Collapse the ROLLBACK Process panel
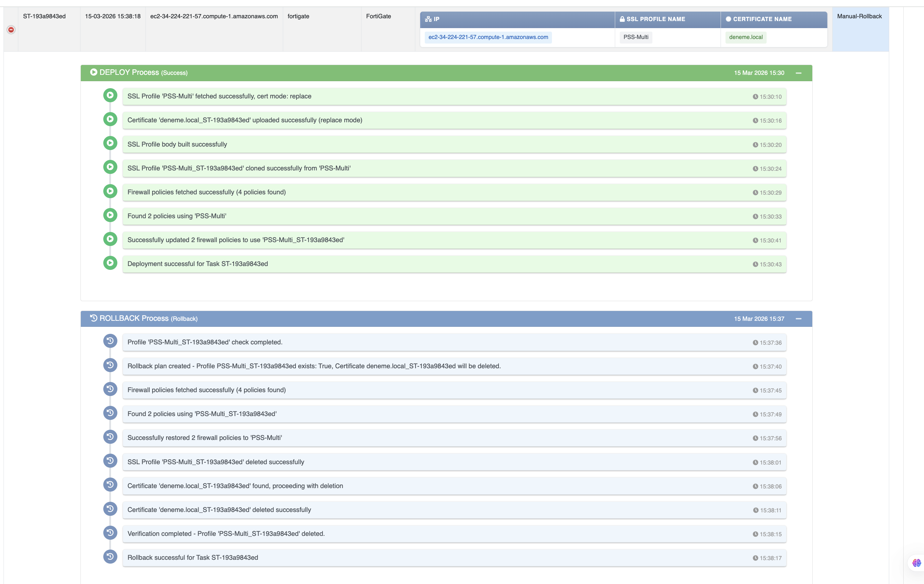924x584 pixels. (799, 319)
